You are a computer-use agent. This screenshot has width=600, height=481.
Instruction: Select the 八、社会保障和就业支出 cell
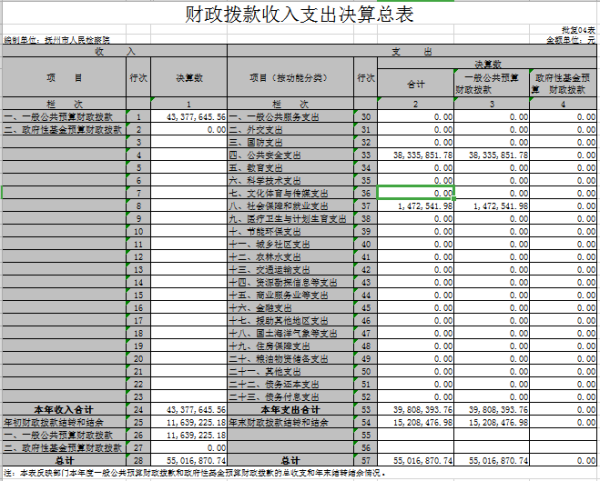pos(290,206)
